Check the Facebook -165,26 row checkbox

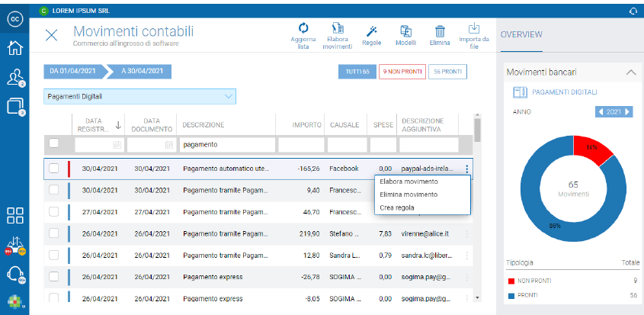(54, 169)
